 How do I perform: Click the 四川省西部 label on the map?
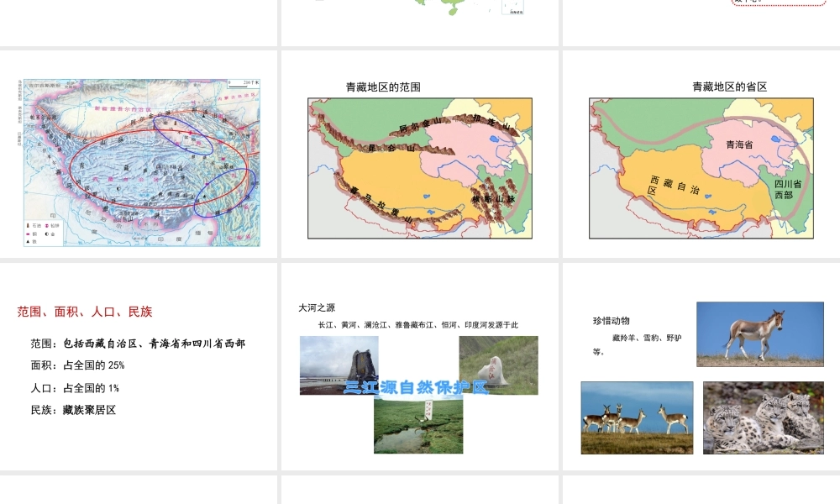[x=788, y=189]
